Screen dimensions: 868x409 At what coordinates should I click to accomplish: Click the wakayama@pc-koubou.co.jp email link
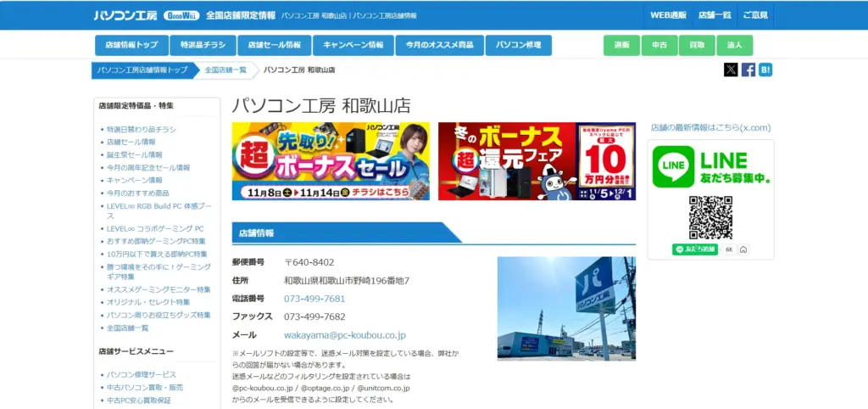[345, 335]
